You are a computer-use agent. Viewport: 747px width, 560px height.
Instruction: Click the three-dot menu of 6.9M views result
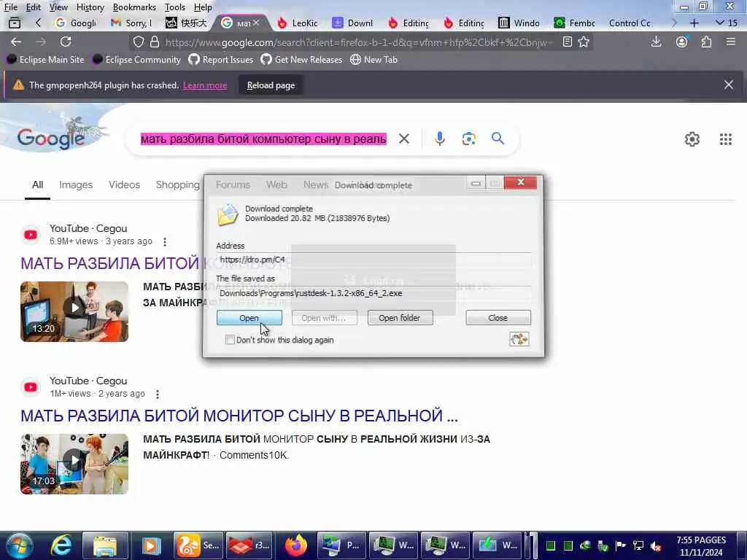point(165,242)
